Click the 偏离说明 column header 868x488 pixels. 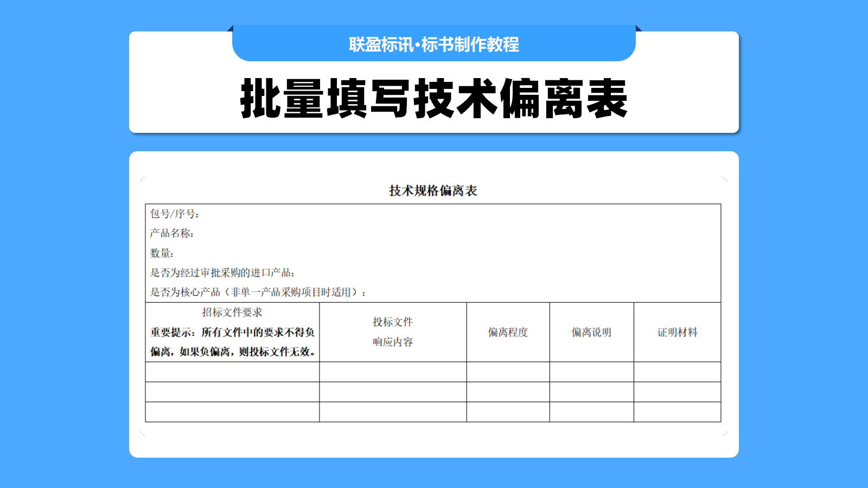591,332
